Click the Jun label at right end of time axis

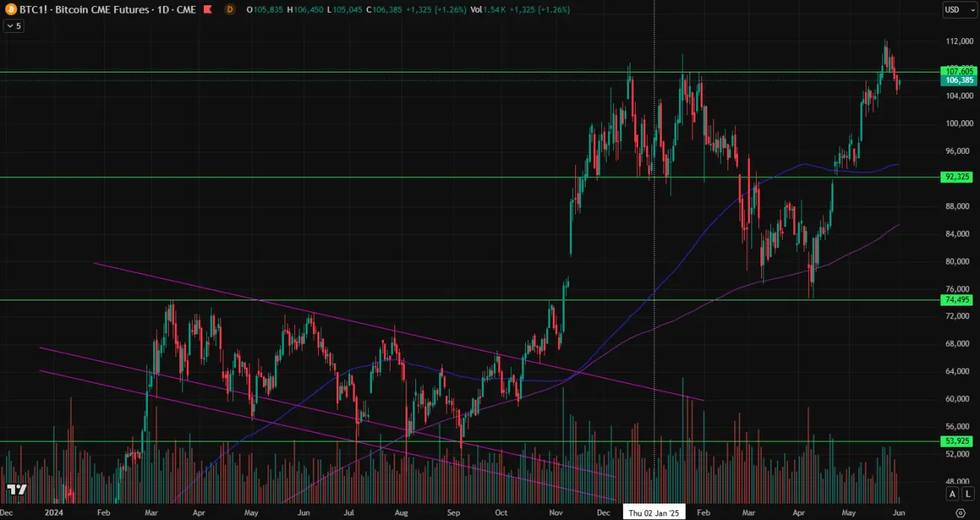coord(898,513)
